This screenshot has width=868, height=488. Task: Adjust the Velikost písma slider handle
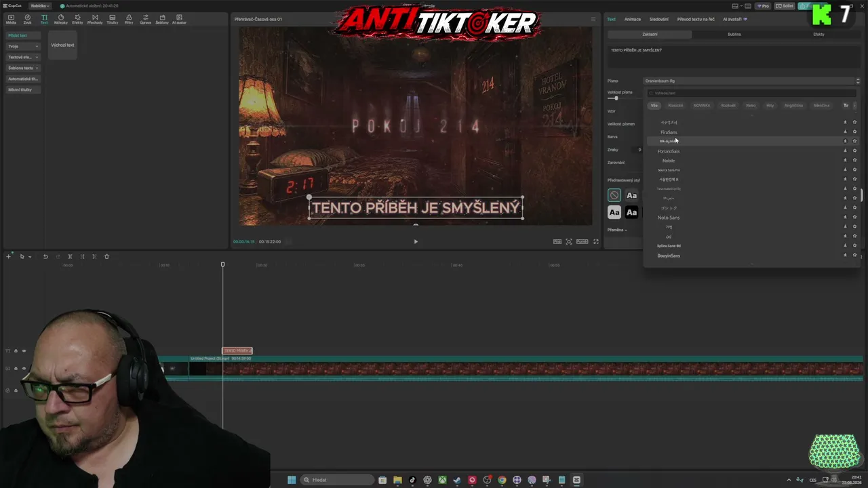point(616,98)
